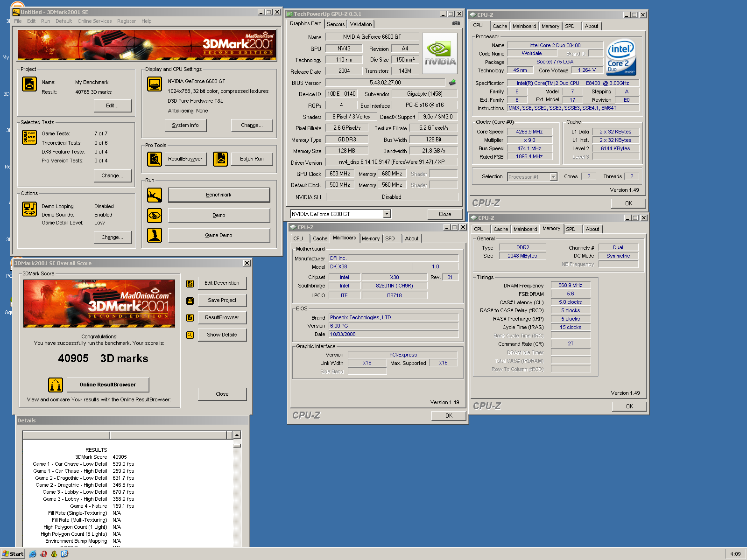Open Internet Explorer from the quick launch
The image size is (747, 560).
pyautogui.click(x=33, y=554)
